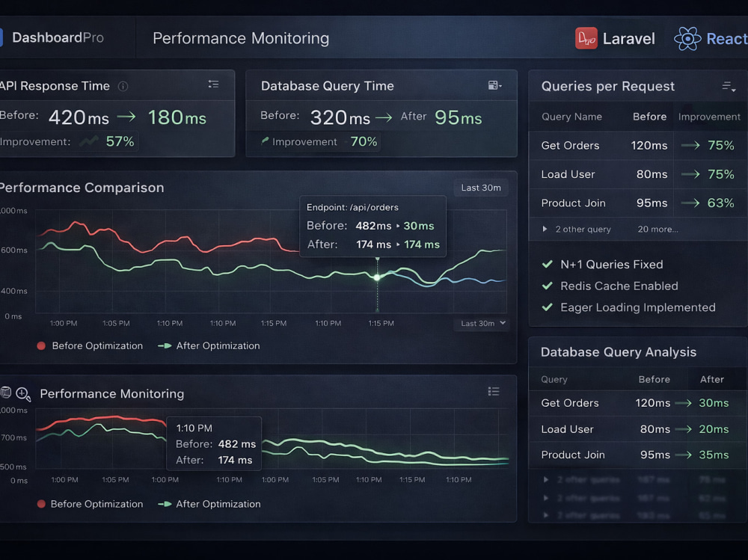748x560 pixels.
Task: Toggle the Eager Loading Implemented checkmark
Action: 548,307
